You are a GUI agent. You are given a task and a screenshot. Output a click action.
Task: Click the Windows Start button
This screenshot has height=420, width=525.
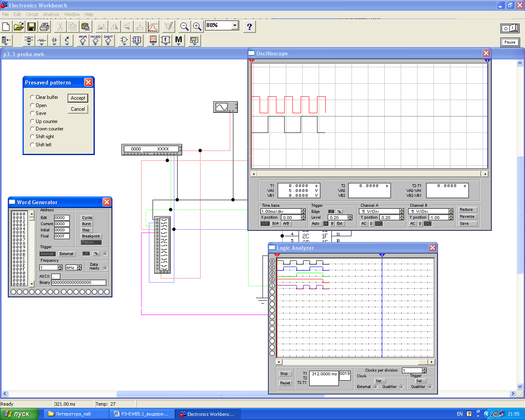pyautogui.click(x=20, y=414)
